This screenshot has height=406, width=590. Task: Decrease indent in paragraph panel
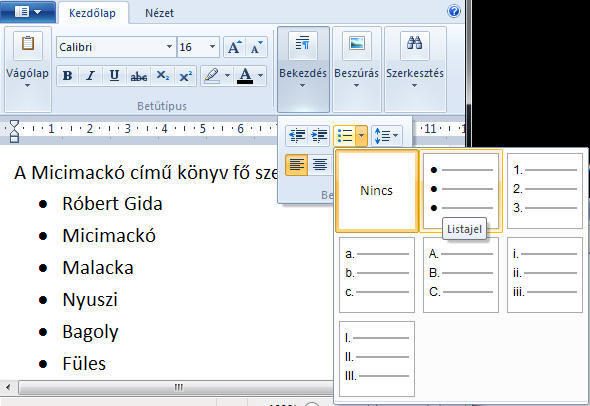(x=297, y=135)
